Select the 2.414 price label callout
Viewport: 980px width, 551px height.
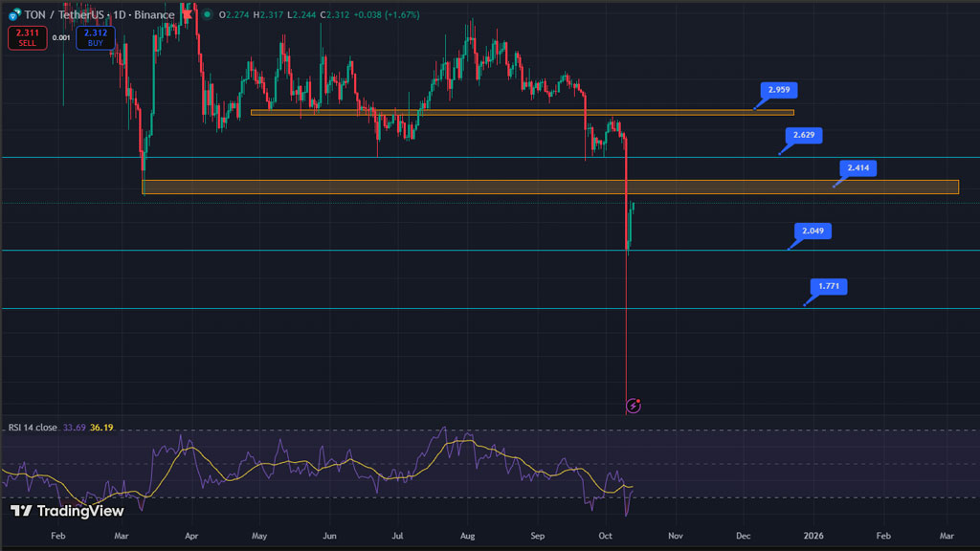pos(857,168)
